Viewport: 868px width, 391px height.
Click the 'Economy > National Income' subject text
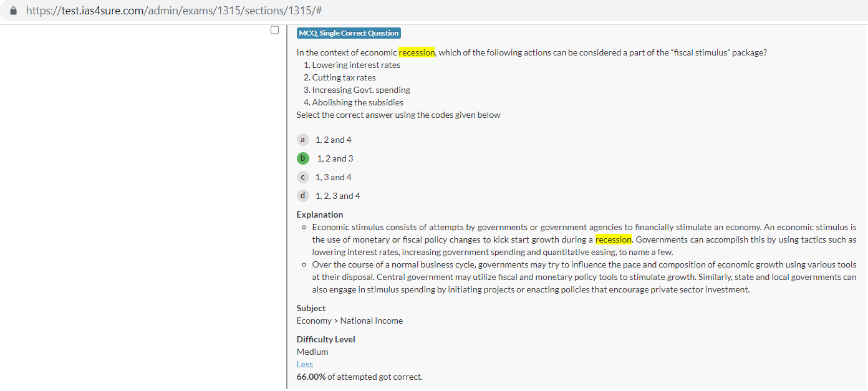(x=350, y=321)
